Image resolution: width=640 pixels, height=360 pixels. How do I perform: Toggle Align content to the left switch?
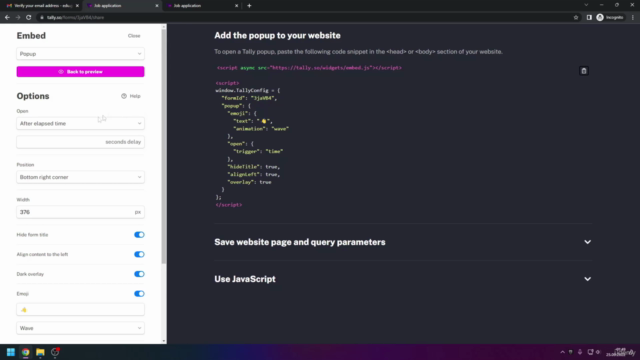pos(139,254)
